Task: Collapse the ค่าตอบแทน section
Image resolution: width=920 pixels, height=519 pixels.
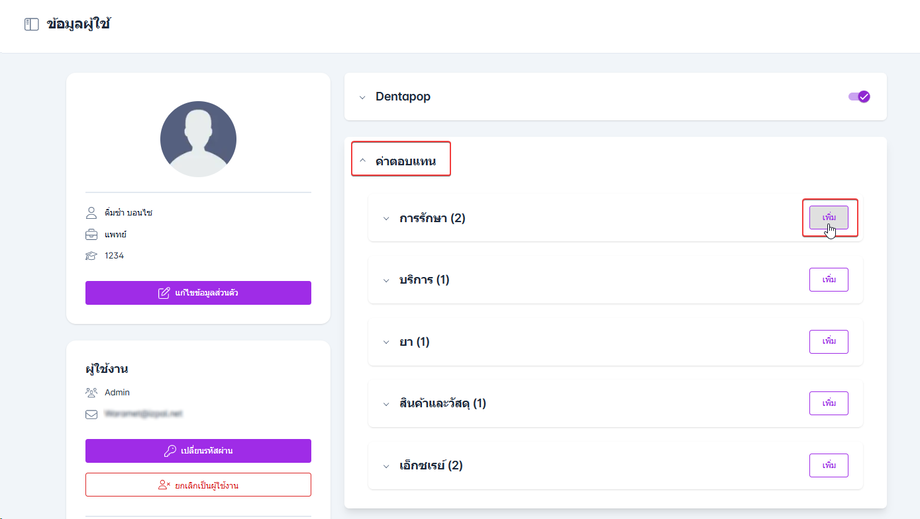Action: click(x=363, y=160)
